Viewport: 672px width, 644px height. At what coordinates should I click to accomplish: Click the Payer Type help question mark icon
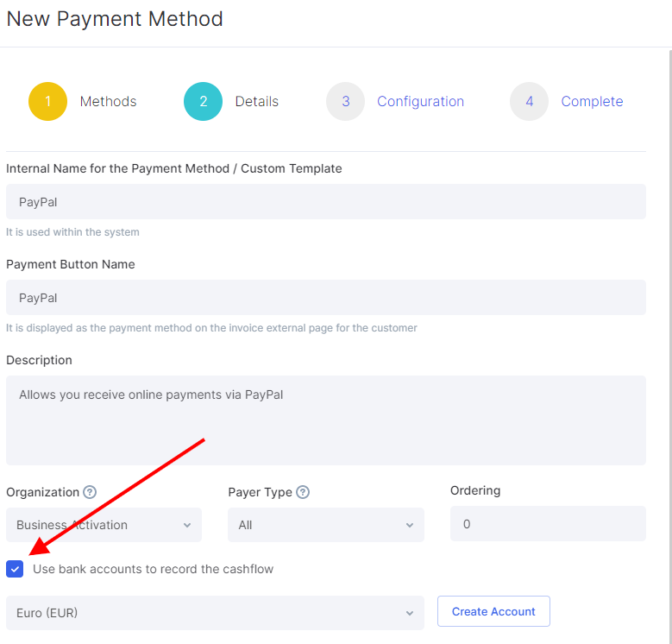point(303,492)
